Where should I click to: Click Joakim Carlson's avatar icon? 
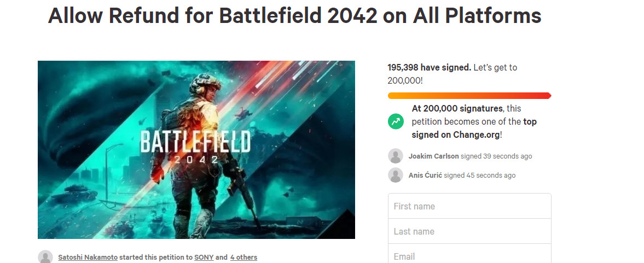coord(396,156)
